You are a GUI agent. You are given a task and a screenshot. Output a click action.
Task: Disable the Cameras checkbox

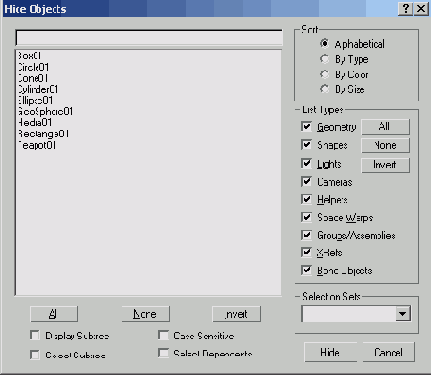(306, 182)
